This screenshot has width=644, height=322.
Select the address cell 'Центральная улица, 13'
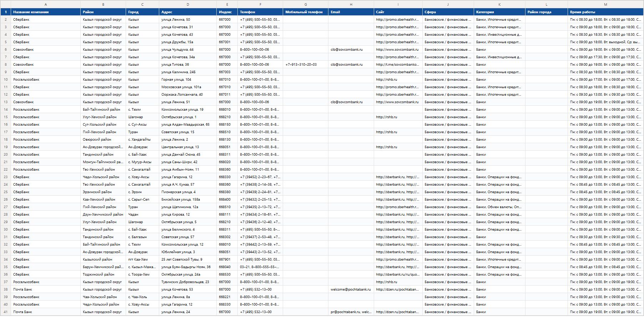(188, 147)
